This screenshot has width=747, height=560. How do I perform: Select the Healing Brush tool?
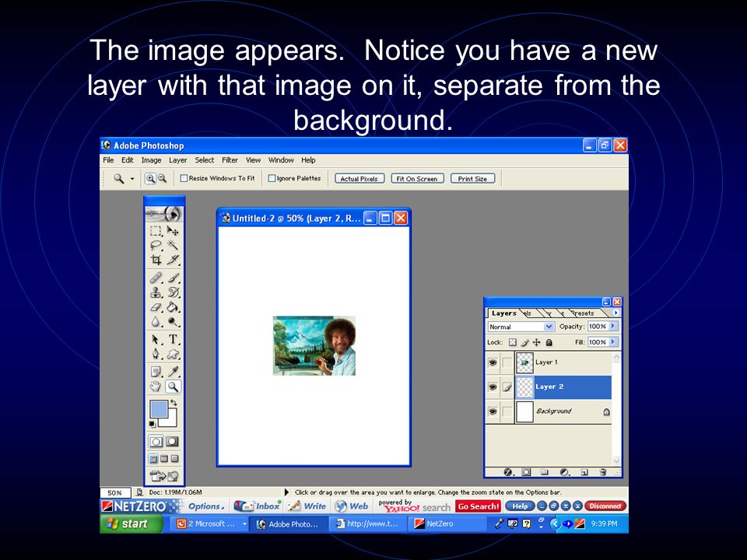pos(156,278)
